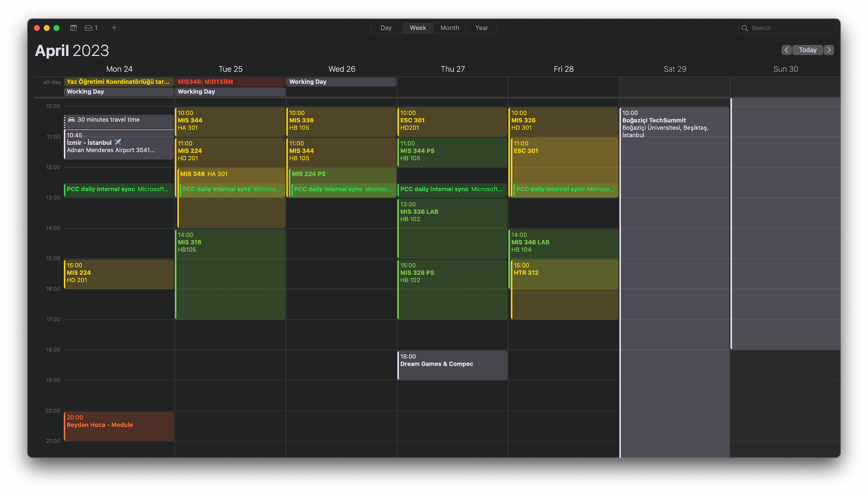Select MIS 326 PS event on Thursday
Image resolution: width=868 pixels, height=494 pixels.
pos(453,289)
